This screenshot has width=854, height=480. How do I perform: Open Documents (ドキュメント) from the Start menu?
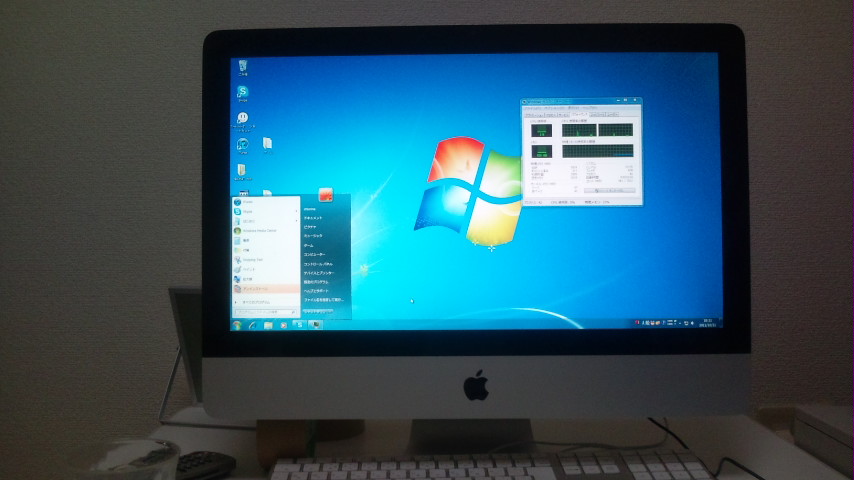(x=313, y=218)
